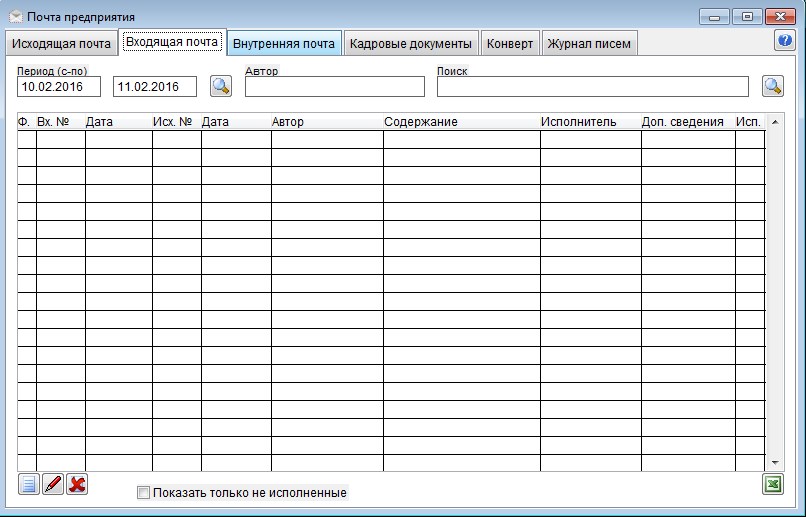The image size is (806, 517).
Task: Click the 'Содержание' column header
Action: pos(462,122)
